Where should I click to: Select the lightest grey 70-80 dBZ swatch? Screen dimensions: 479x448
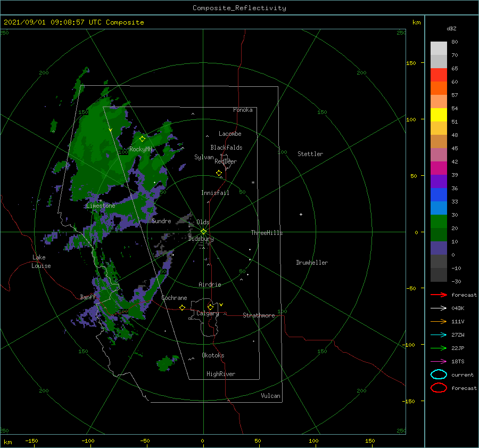tap(439, 48)
